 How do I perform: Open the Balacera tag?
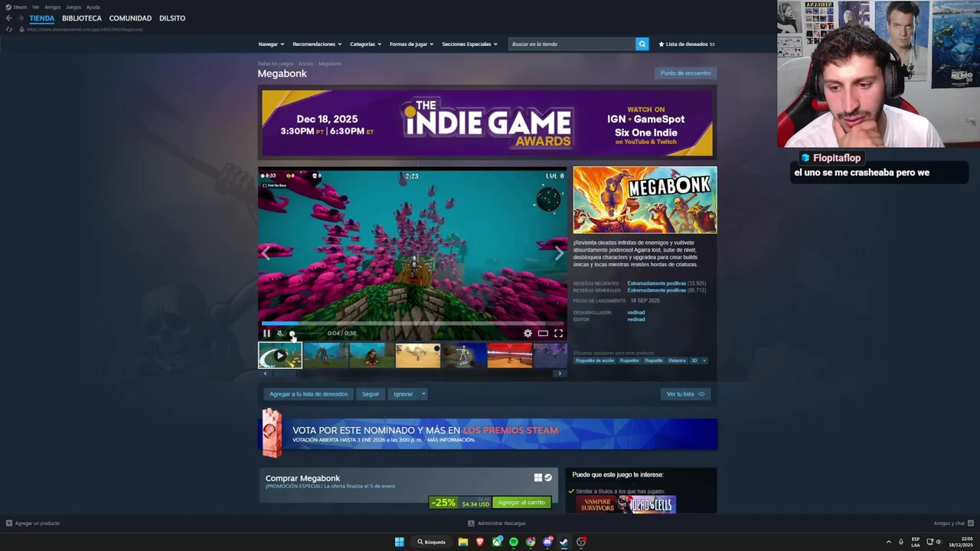[x=677, y=360]
